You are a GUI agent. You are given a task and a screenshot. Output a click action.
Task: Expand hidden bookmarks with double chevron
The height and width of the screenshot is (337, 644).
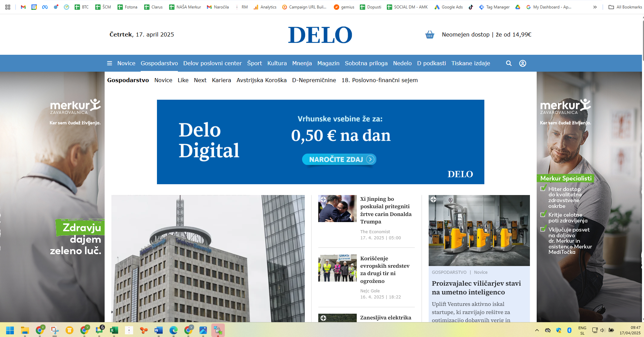coord(595,7)
